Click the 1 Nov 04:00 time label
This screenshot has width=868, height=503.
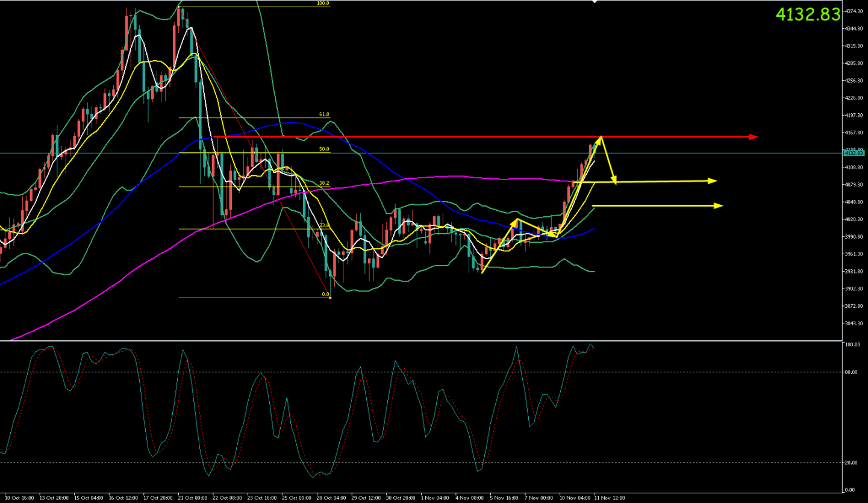click(x=436, y=498)
